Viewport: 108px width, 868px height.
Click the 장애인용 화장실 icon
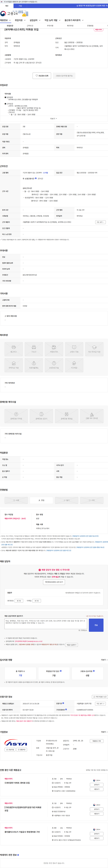tap(67, 416)
